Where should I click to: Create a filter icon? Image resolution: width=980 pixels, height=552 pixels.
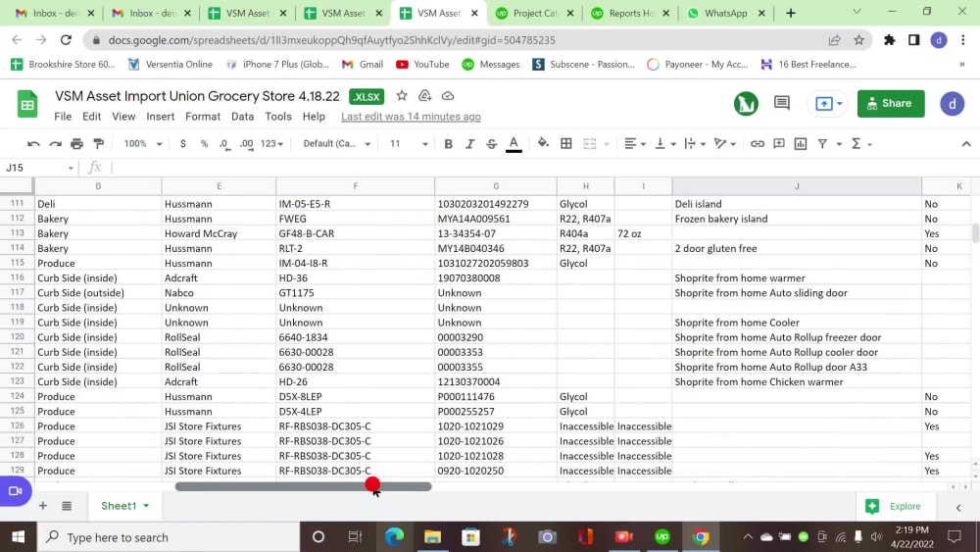click(x=822, y=144)
